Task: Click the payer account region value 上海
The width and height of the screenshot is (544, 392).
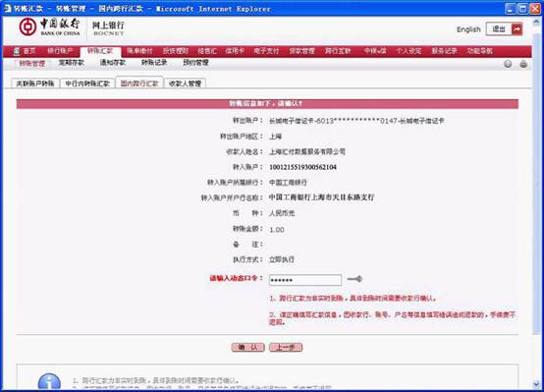Action: 276,137
